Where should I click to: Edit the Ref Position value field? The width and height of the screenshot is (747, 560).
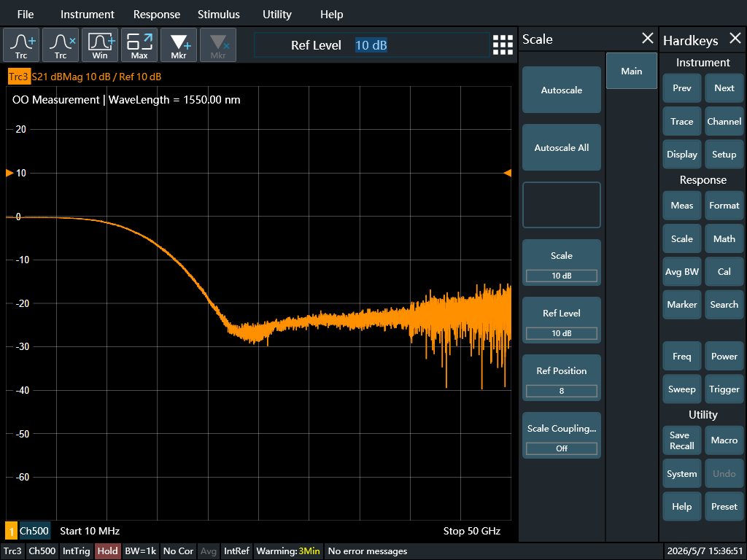click(562, 391)
